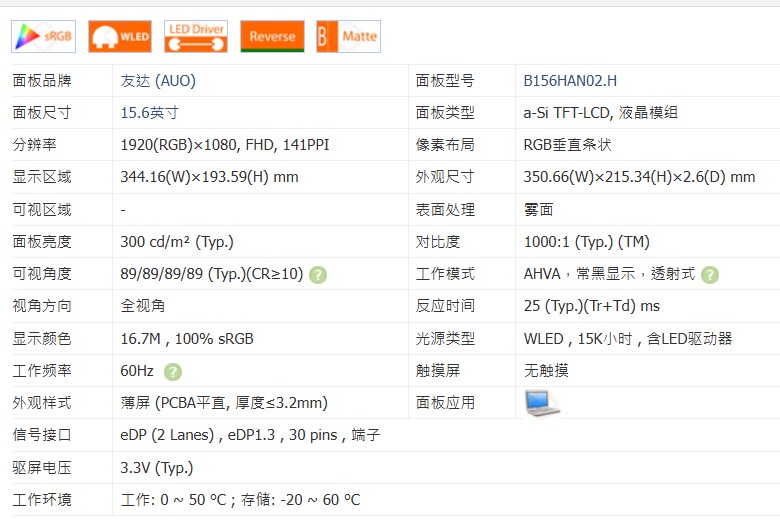Click the 3.3V drive voltage value
This screenshot has width=780, height=521.
tap(157, 468)
